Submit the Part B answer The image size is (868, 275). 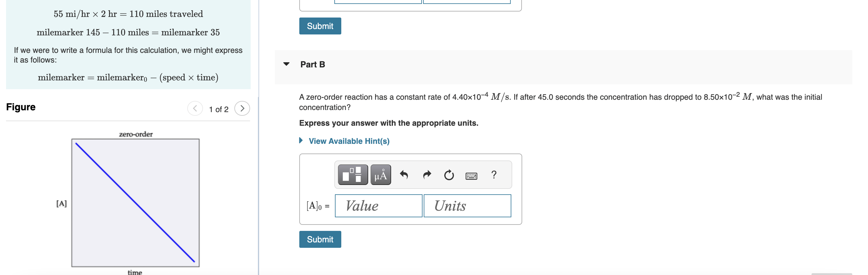[320, 239]
